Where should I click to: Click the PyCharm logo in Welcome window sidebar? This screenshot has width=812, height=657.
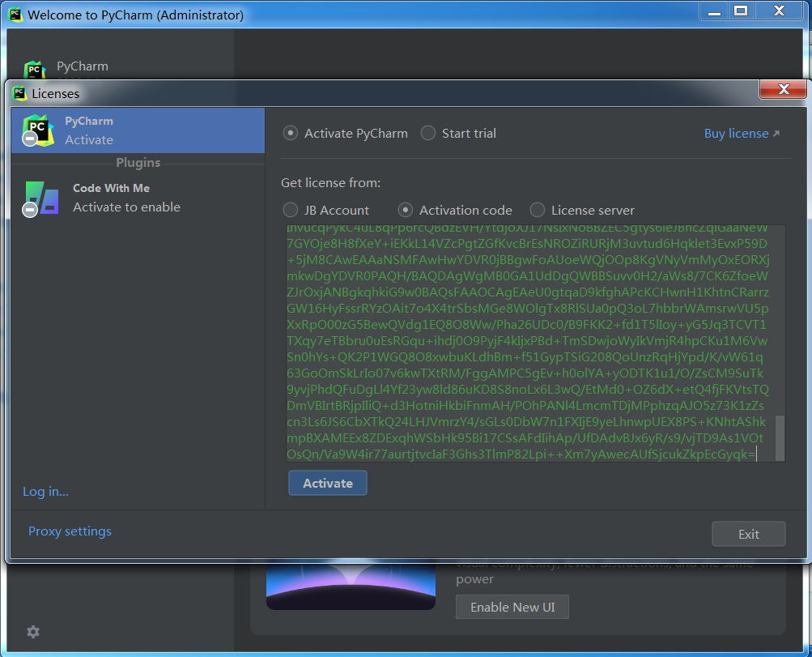(35, 70)
